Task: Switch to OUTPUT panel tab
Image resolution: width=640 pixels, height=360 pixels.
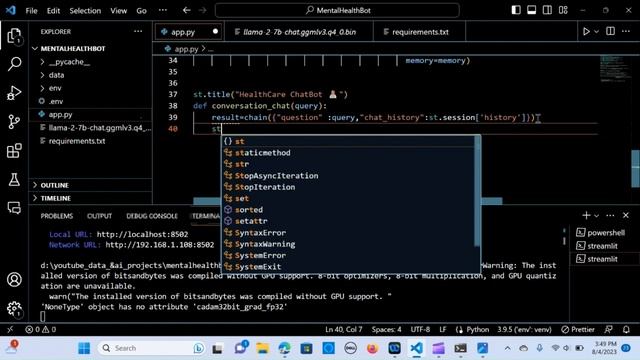Action: (99, 216)
